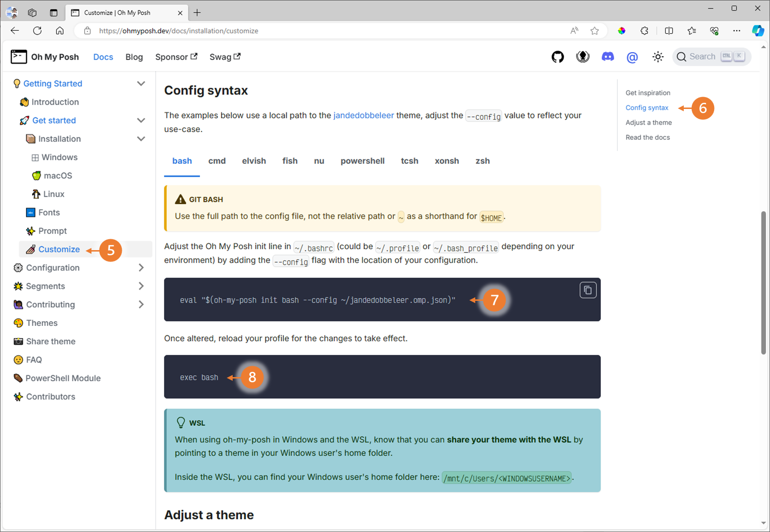Open the browser extensions menu
Image resolution: width=770 pixels, height=532 pixels.
point(644,31)
